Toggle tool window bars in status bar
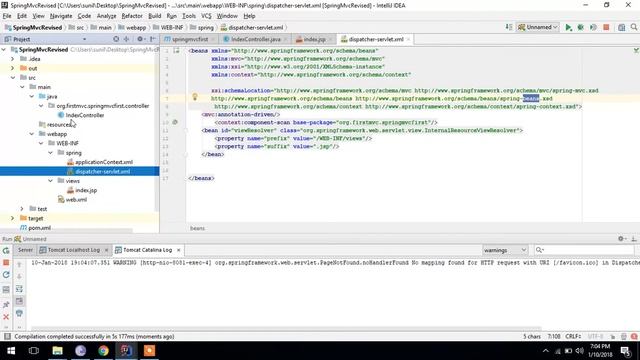This screenshot has height=360, width=640. coord(7,336)
